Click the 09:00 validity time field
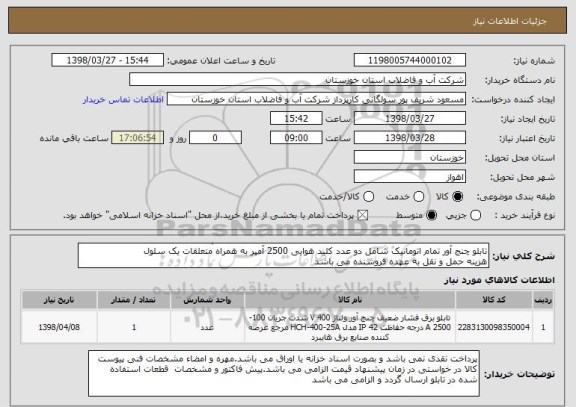 tap(296, 138)
